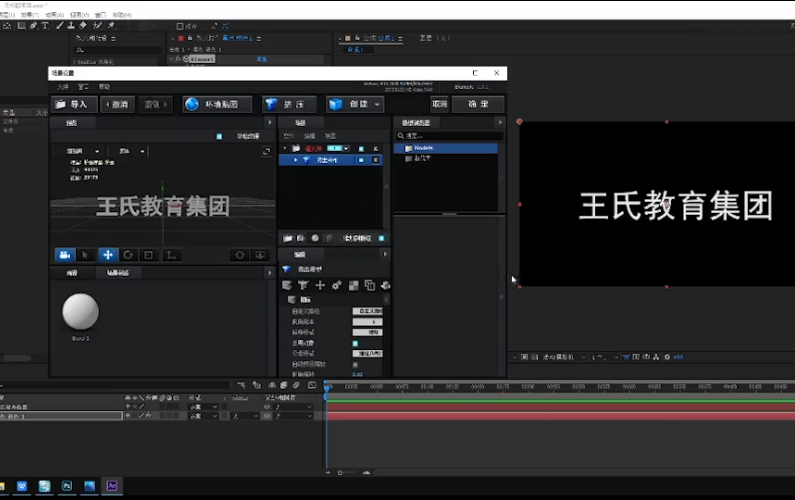Collapse the group folder in scene panel
This screenshot has height=500, width=795.
pyautogui.click(x=285, y=149)
